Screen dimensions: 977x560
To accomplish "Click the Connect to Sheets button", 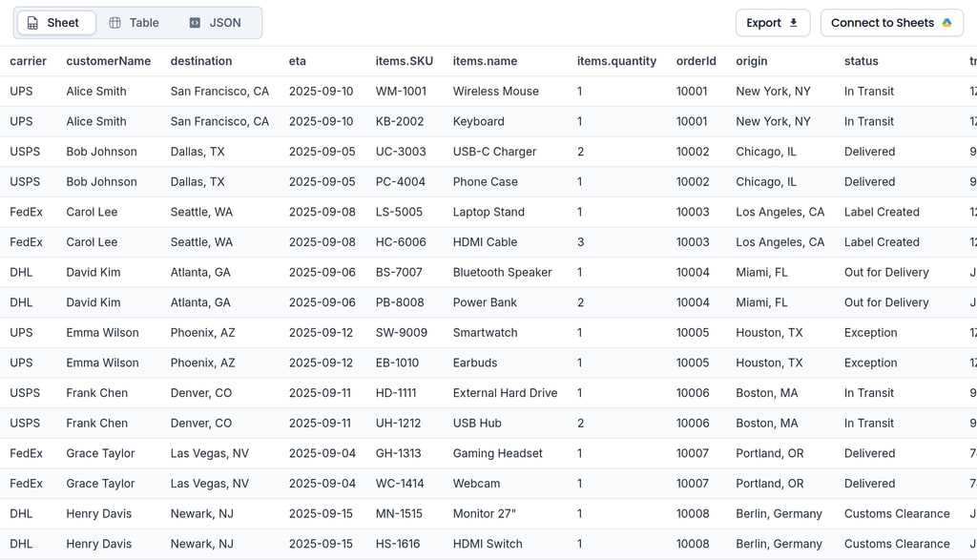I will (x=892, y=23).
